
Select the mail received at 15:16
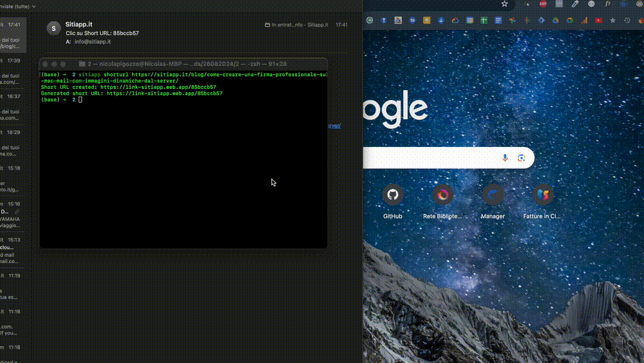click(13, 214)
